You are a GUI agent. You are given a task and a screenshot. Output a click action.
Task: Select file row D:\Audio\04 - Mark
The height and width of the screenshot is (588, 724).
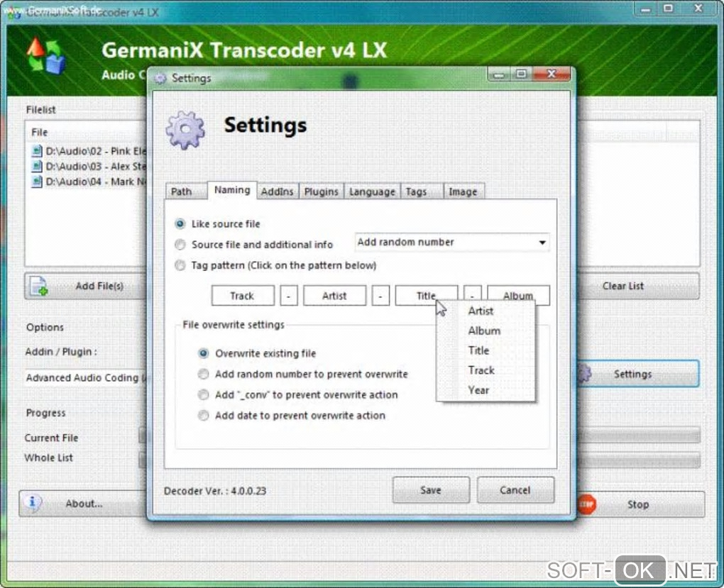(89, 182)
